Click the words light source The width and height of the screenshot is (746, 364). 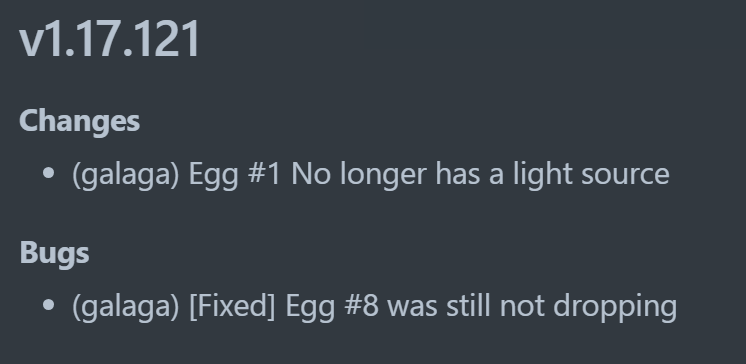click(x=591, y=174)
